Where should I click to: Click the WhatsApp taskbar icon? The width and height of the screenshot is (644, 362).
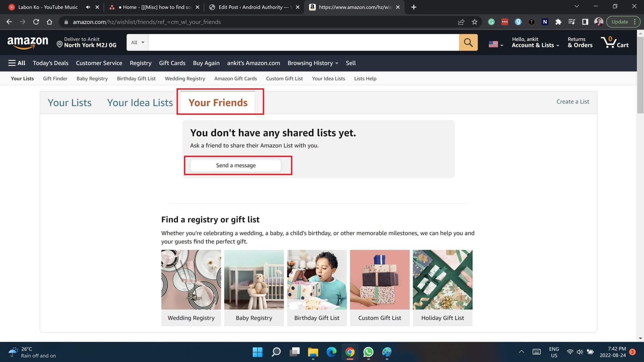pos(368,352)
